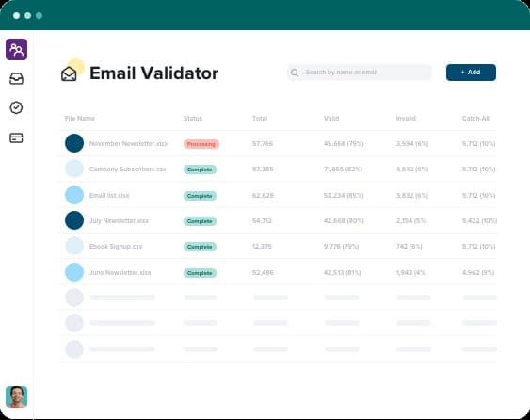530x420 pixels.
Task: Select valid count 71,655 (82%)
Action: click(x=343, y=170)
